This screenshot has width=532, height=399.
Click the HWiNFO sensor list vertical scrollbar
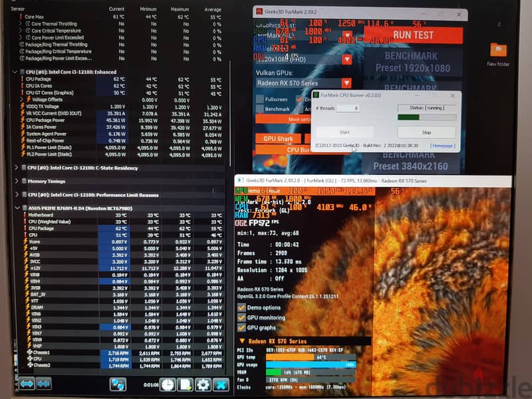pyautogui.click(x=230, y=114)
